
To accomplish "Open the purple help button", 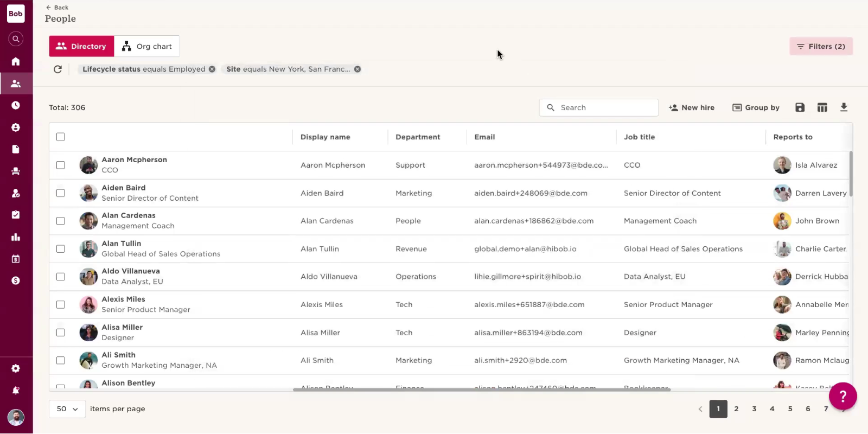I will coord(843,397).
